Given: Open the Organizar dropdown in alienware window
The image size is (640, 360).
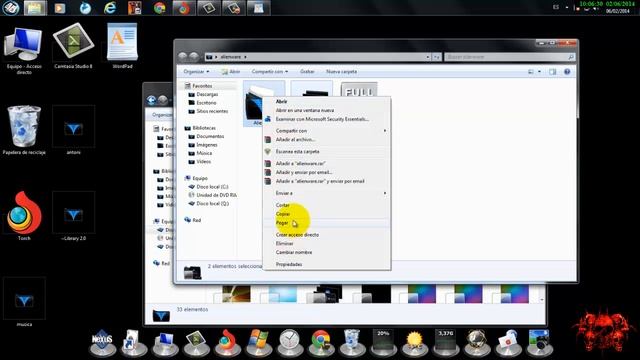Looking at the screenshot, I should pos(196,72).
